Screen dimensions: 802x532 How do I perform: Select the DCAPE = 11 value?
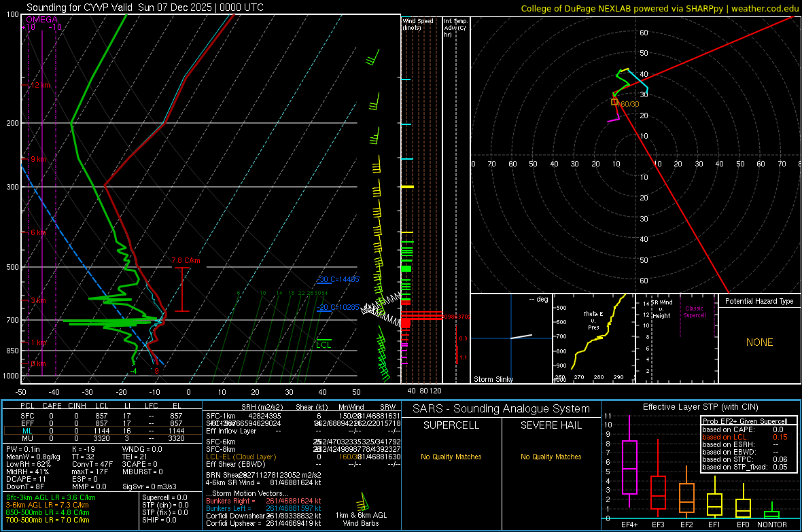pos(26,479)
